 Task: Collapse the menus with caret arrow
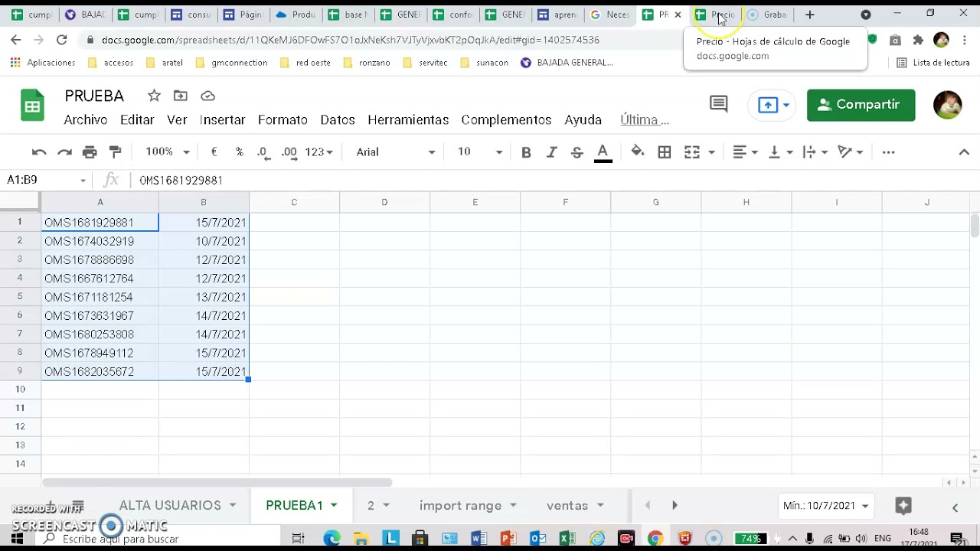point(964,152)
